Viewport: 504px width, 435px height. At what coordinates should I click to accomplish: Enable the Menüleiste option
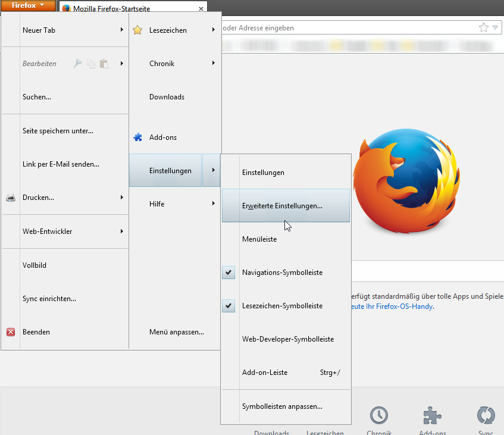tap(259, 239)
